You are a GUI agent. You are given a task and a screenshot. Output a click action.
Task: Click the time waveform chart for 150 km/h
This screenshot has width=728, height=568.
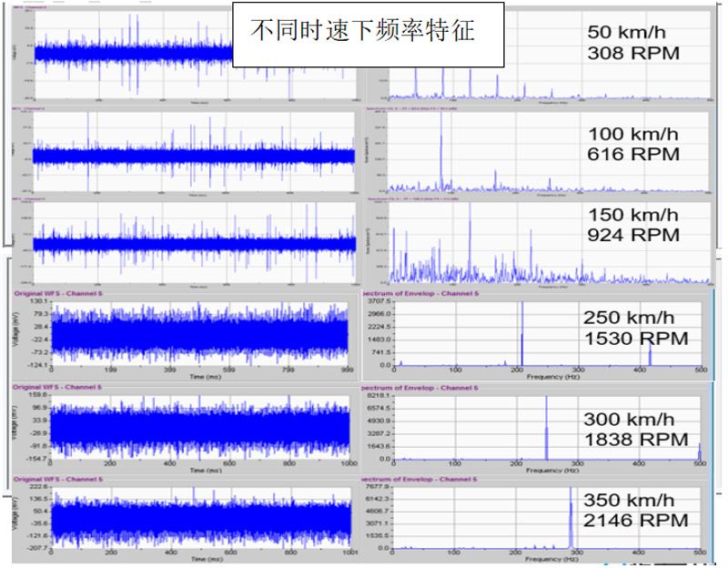pyautogui.click(x=194, y=243)
